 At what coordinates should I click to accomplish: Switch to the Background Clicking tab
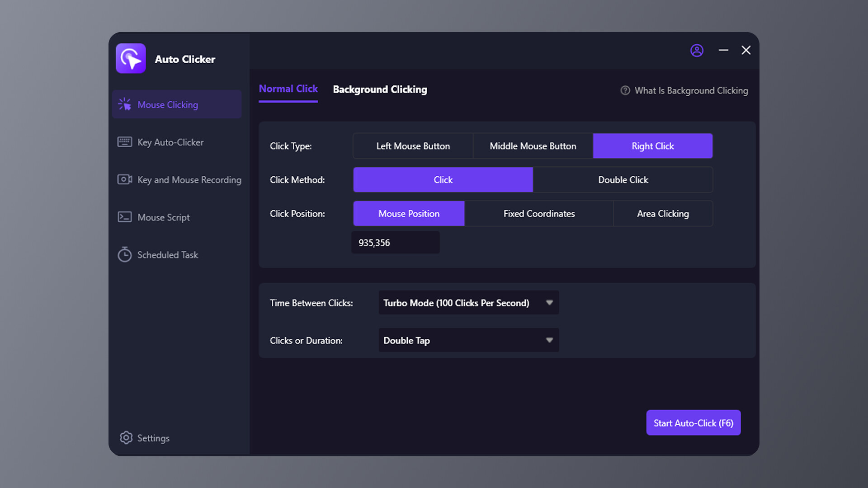(x=380, y=89)
